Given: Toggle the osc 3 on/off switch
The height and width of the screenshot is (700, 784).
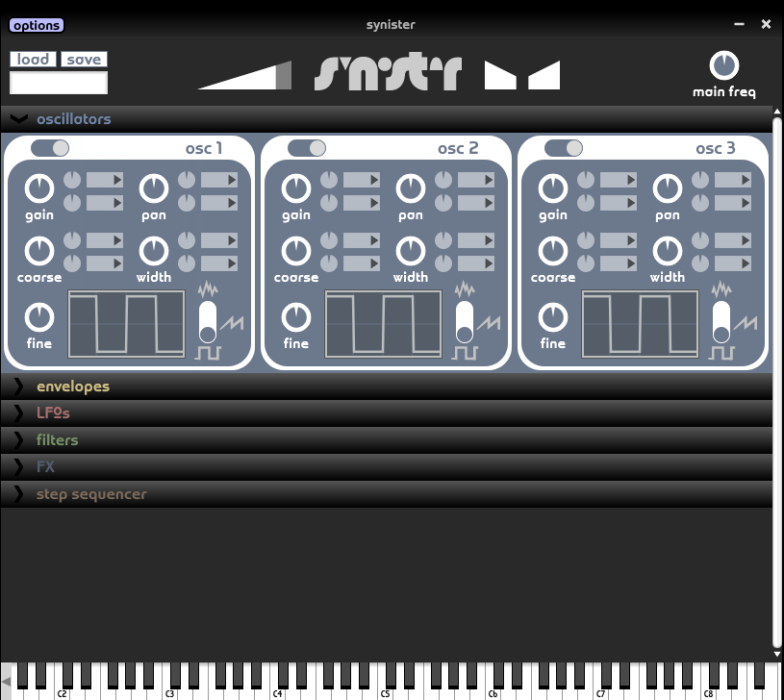Looking at the screenshot, I should [x=564, y=148].
